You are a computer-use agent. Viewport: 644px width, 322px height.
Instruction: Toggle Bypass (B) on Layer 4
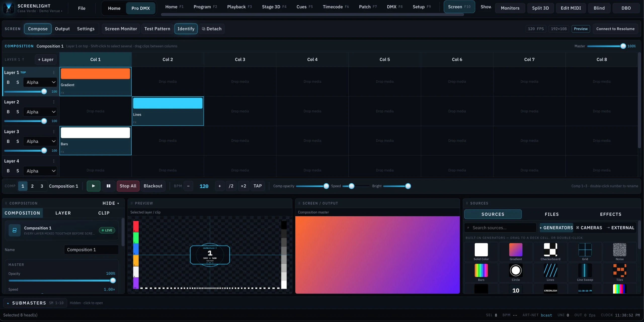tap(8, 171)
